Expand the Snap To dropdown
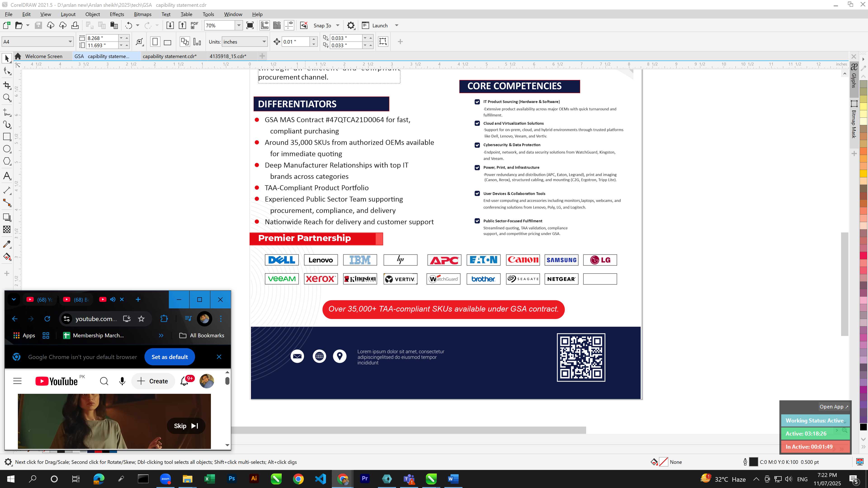 coord(338,25)
